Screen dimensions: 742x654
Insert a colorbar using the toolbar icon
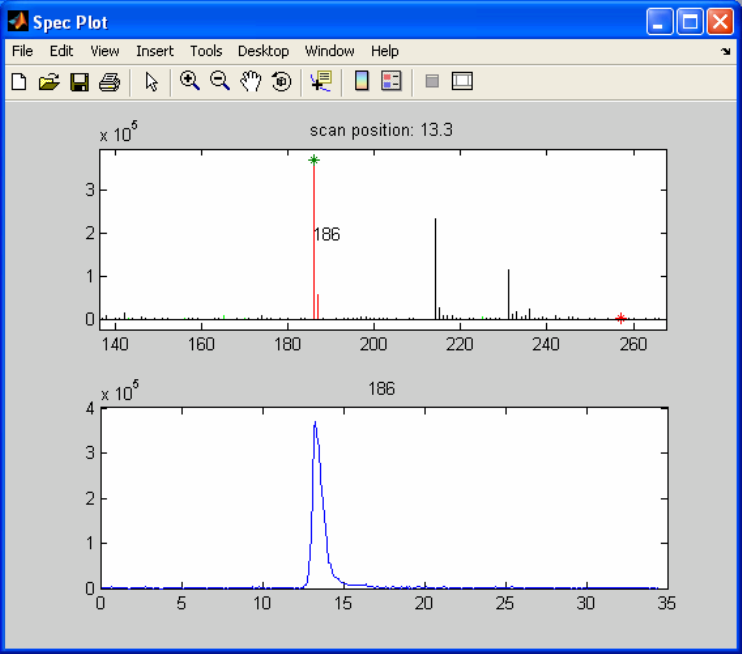click(x=362, y=81)
